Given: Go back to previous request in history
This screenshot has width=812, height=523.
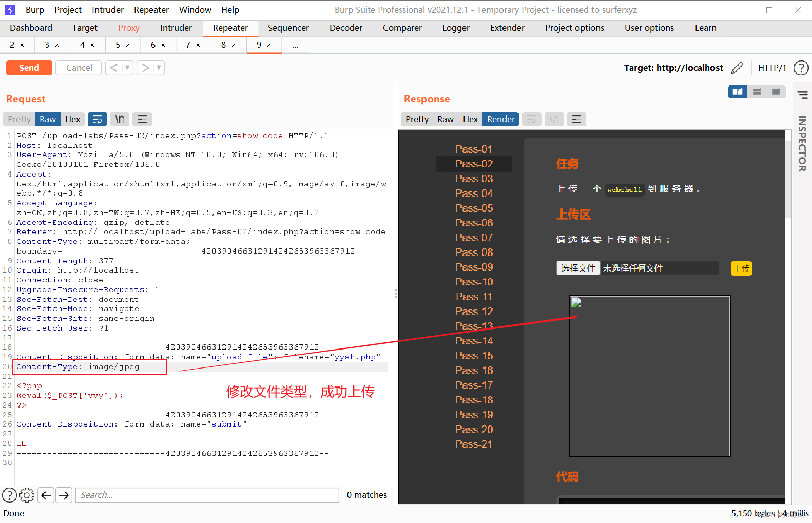Looking at the screenshot, I should point(114,68).
